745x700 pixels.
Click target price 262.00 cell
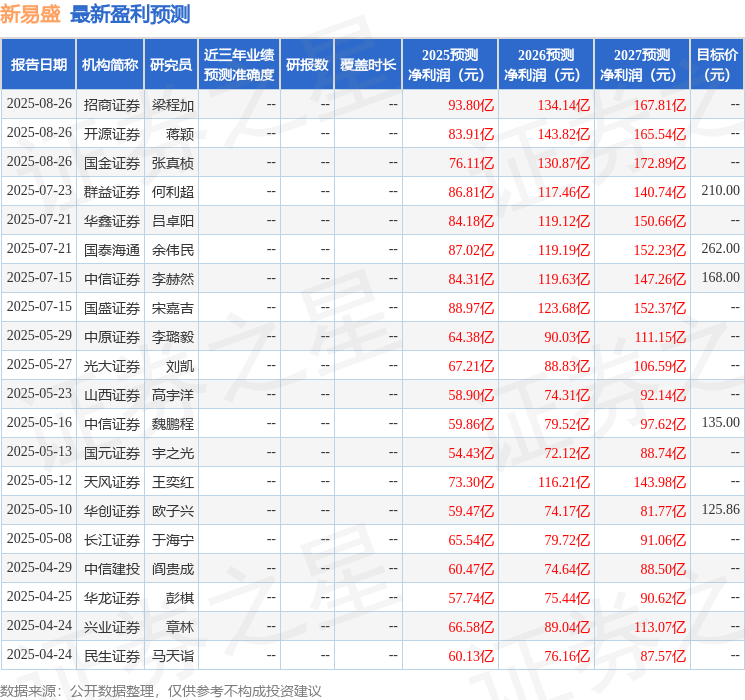coord(720,249)
